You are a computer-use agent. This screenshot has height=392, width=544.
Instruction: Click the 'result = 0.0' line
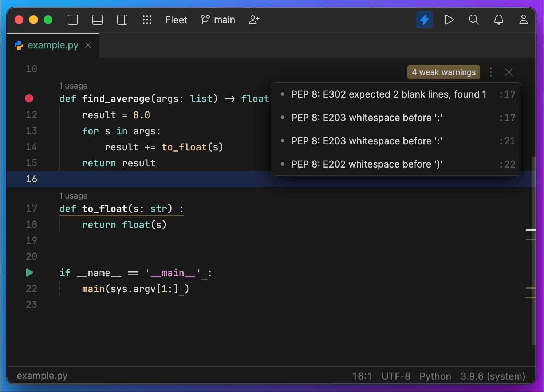tap(116, 115)
